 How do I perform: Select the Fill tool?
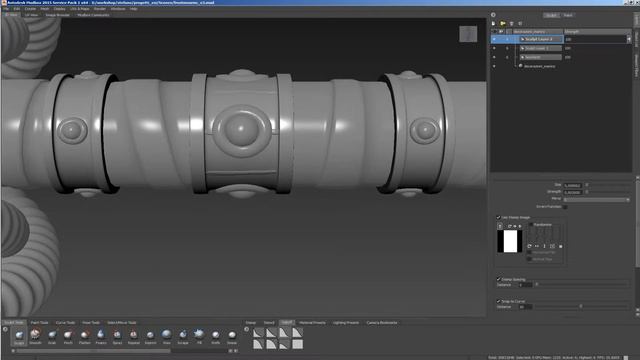tap(199, 336)
